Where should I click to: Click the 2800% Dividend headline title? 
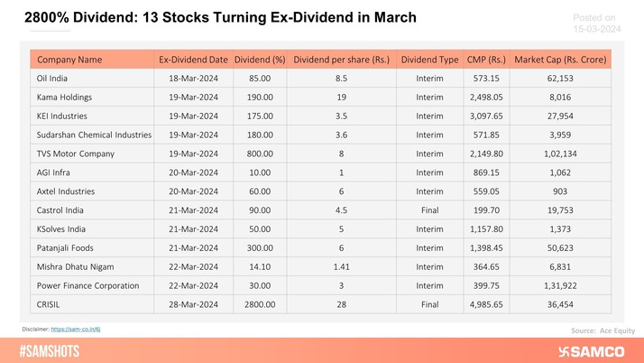220,17
